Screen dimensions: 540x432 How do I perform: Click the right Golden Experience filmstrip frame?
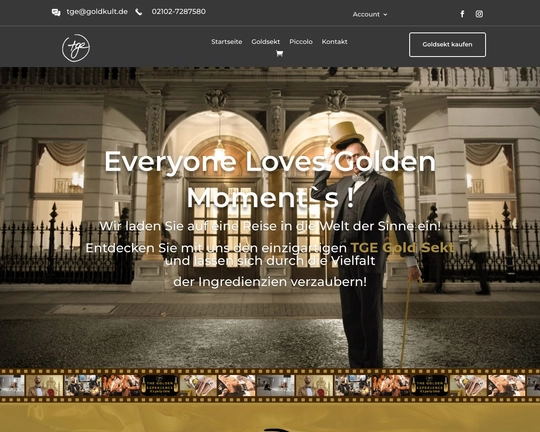coord(430,385)
